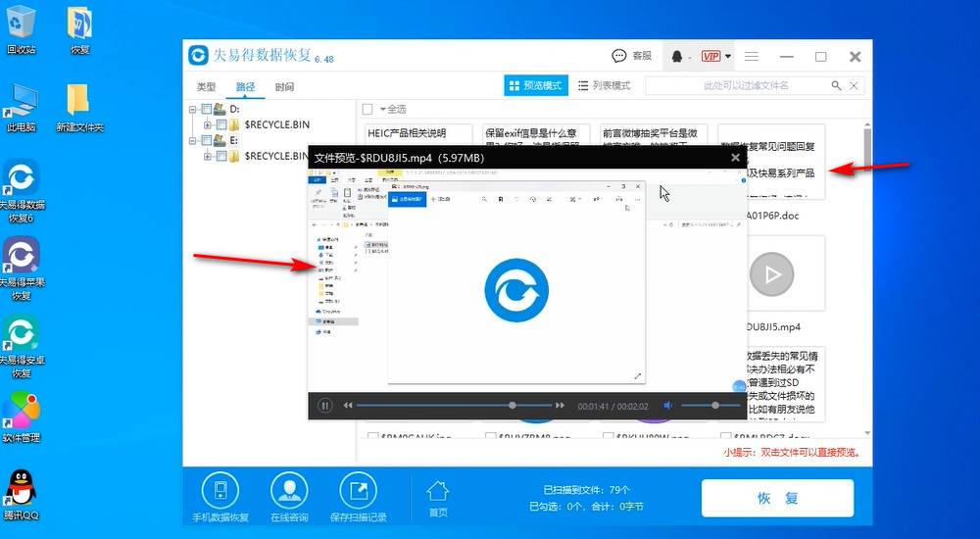Click the search magnifier icon
This screenshot has height=539, width=980.
[836, 85]
